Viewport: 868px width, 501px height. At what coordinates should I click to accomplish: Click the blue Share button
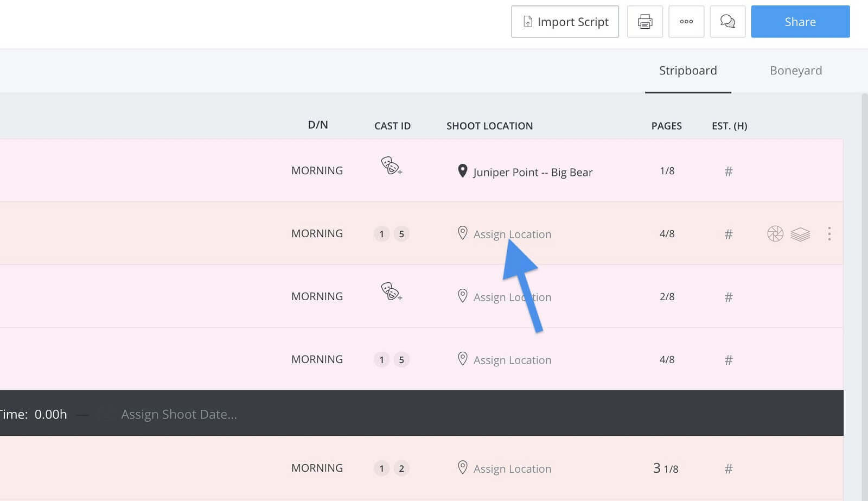(800, 22)
